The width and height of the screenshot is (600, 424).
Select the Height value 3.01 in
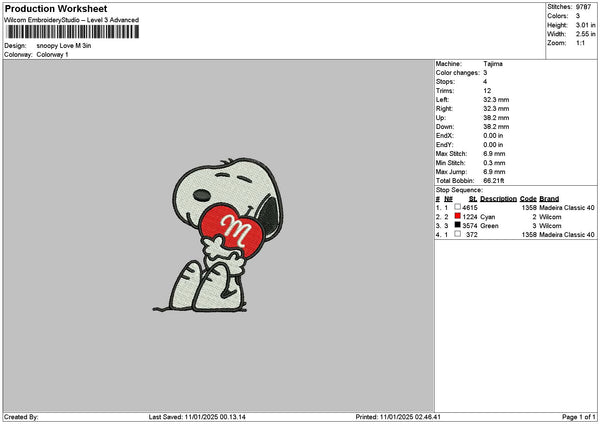(585, 25)
